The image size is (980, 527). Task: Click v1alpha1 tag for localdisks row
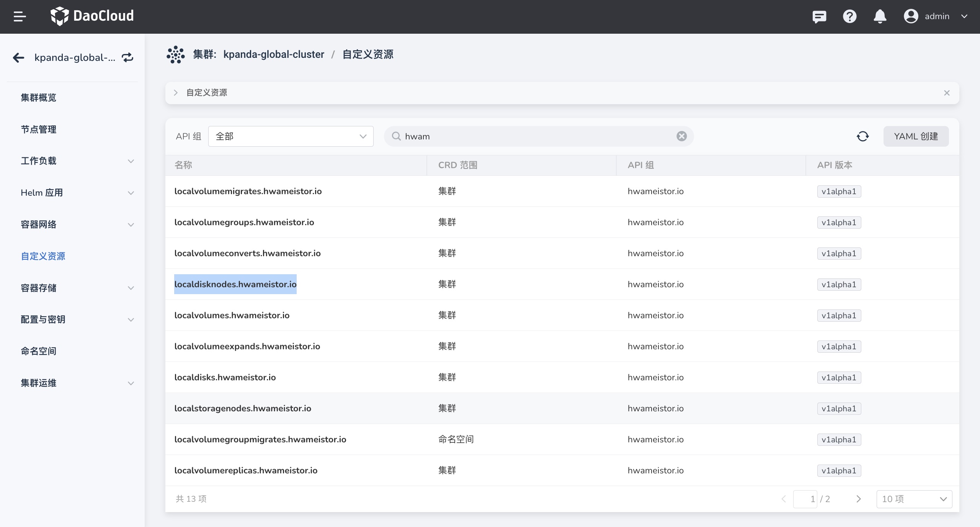tap(839, 378)
